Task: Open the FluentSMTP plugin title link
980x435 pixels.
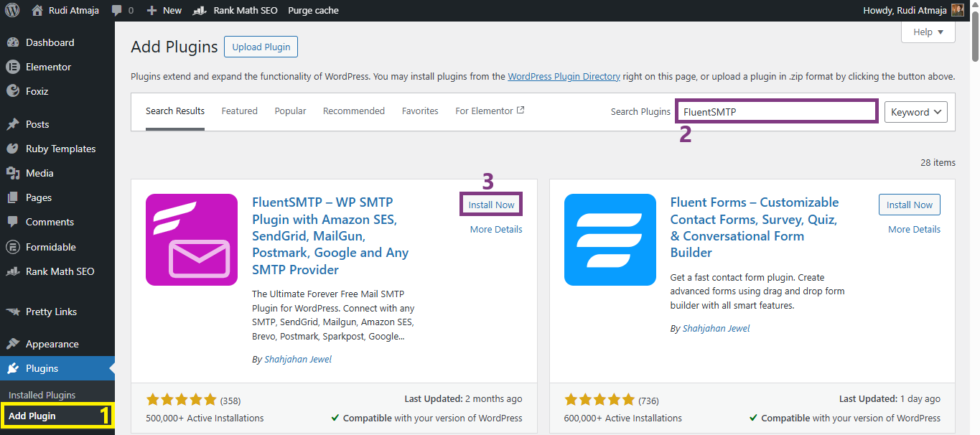Action: pyautogui.click(x=330, y=235)
